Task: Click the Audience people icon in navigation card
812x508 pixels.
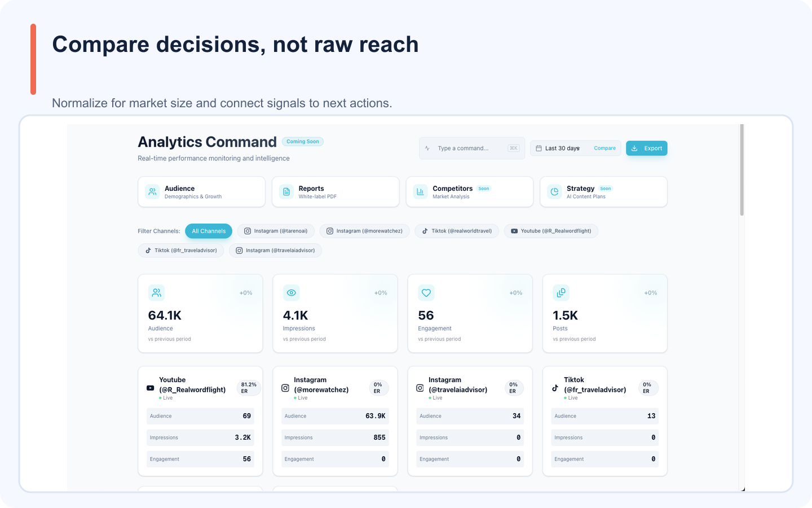Action: pyautogui.click(x=152, y=192)
